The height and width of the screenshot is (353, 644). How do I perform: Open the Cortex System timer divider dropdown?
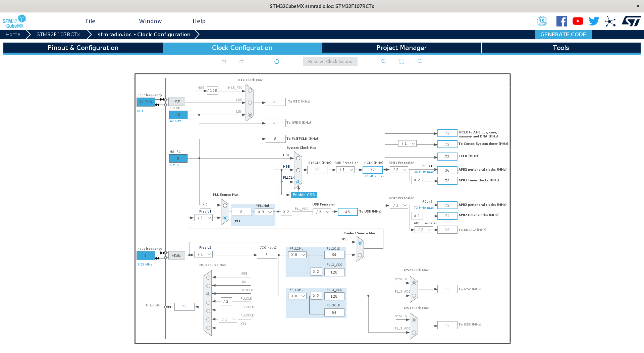(x=408, y=143)
